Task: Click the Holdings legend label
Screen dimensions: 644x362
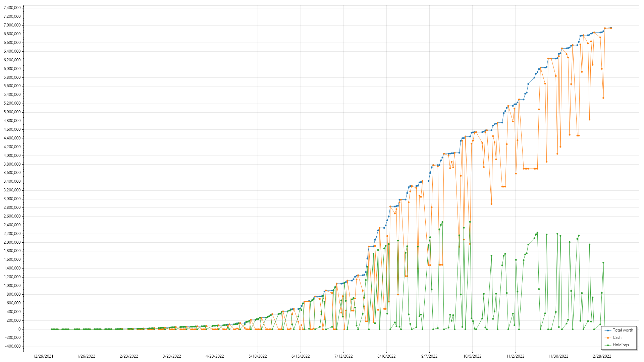Action: (621, 345)
